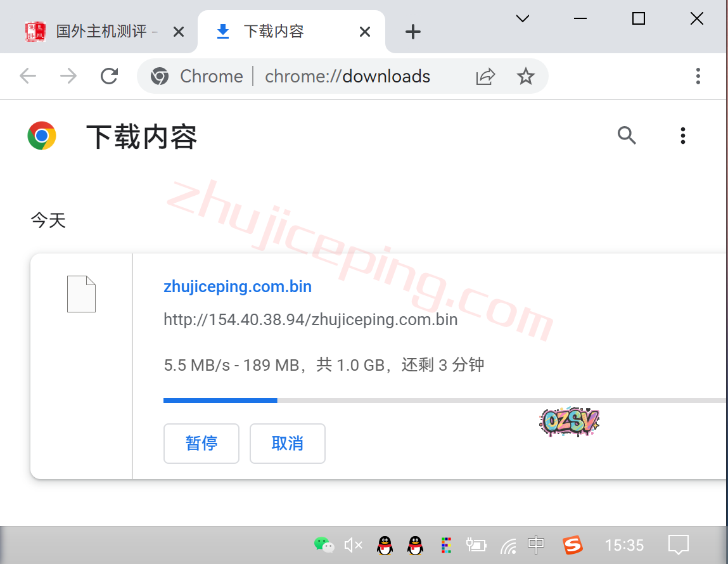The image size is (728, 564).
Task: Open the notification center in taskbar
Action: (x=678, y=544)
